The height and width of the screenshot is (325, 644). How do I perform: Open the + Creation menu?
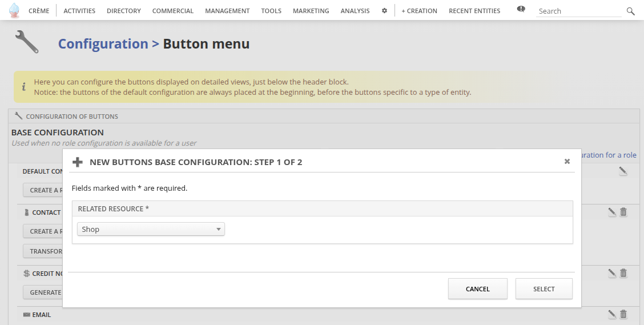419,11
